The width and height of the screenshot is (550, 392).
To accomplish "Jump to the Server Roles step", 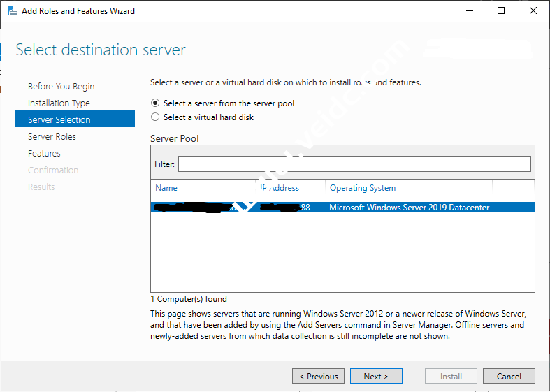I will point(52,137).
